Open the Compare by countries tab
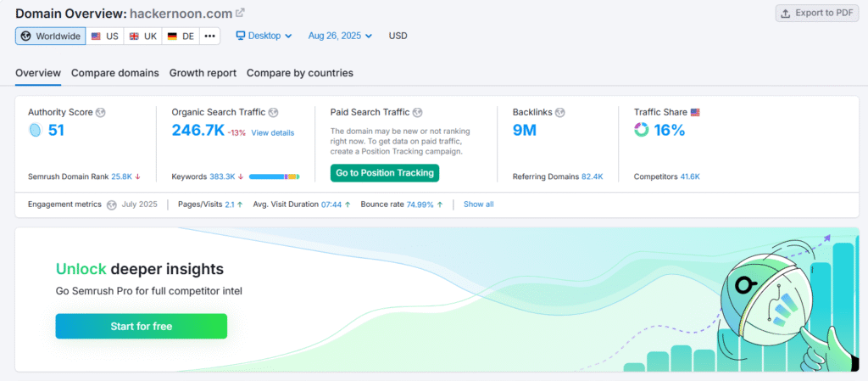Image resolution: width=868 pixels, height=381 pixels. (300, 73)
